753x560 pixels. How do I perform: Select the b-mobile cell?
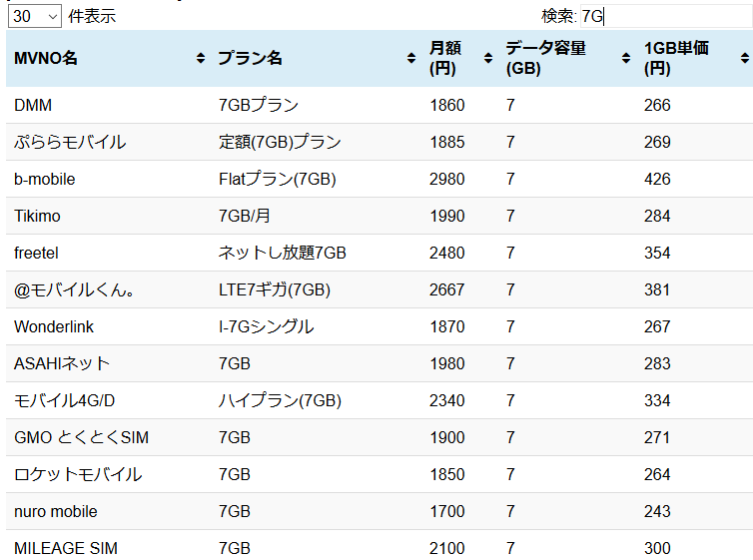[45, 179]
